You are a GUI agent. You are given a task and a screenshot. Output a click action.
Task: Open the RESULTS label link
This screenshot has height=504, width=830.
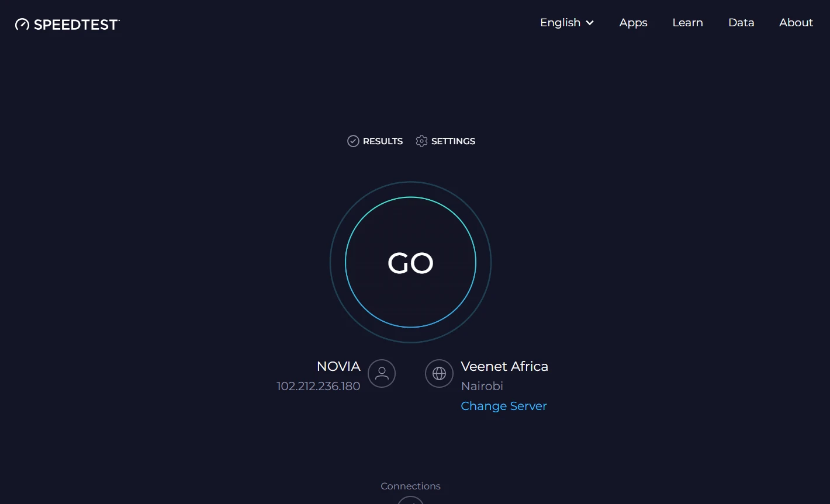point(383,141)
